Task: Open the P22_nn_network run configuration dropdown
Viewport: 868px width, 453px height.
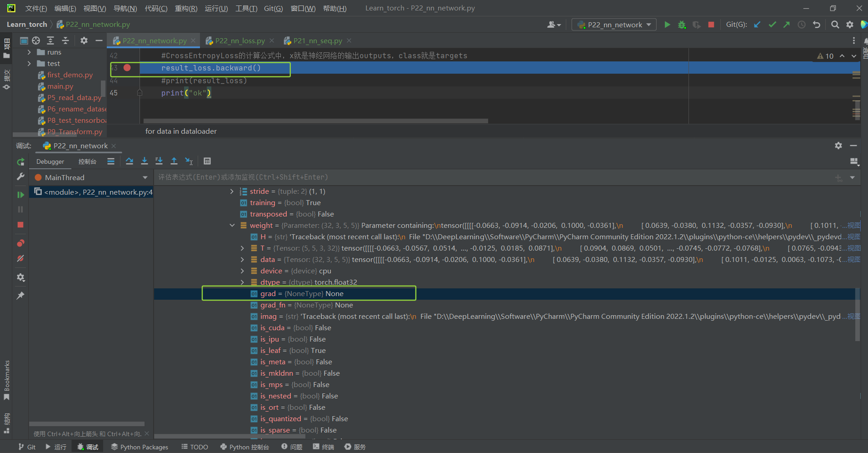Action: pyautogui.click(x=614, y=25)
